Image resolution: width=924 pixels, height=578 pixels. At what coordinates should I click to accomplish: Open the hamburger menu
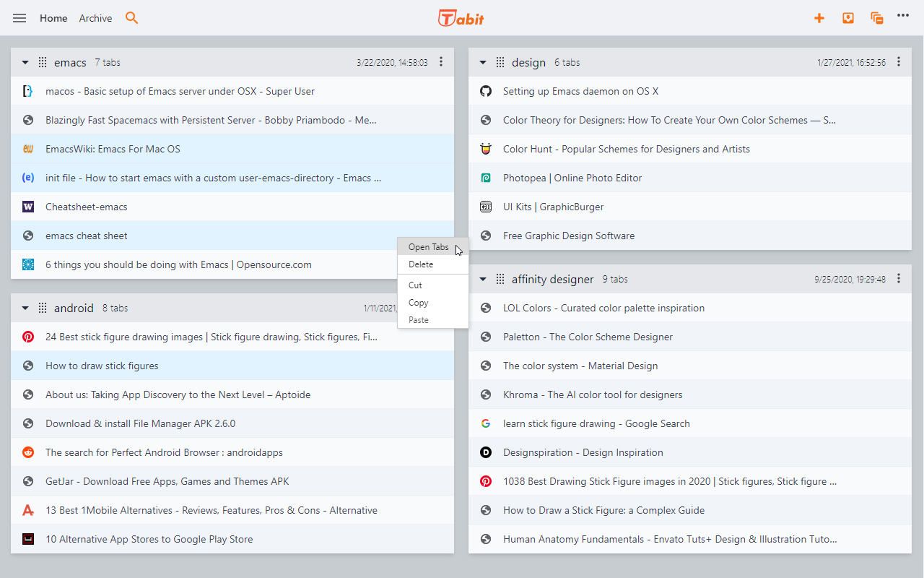click(19, 18)
